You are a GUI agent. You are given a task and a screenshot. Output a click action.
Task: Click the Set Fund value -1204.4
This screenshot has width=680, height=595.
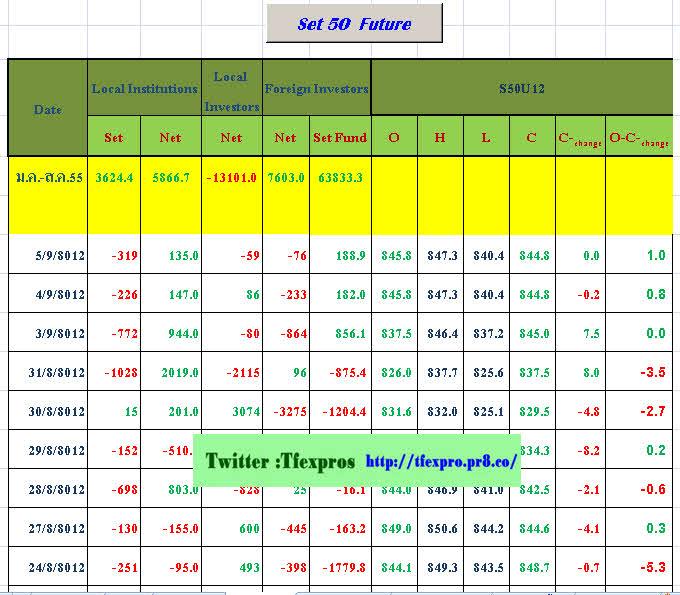coord(340,412)
